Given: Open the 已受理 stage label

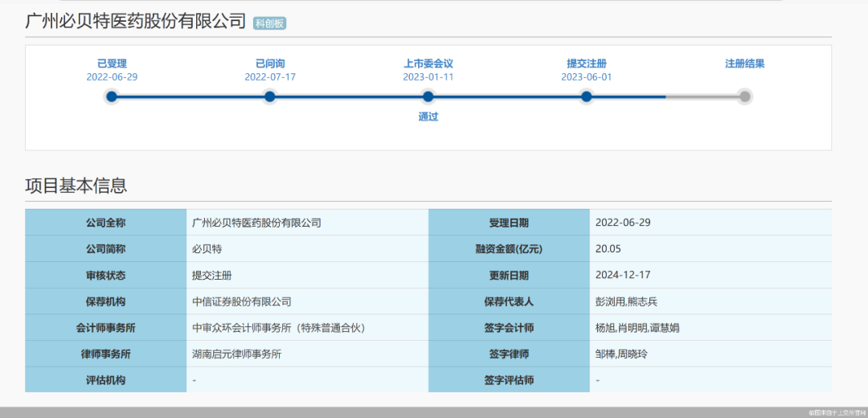Looking at the screenshot, I should click(x=112, y=64).
